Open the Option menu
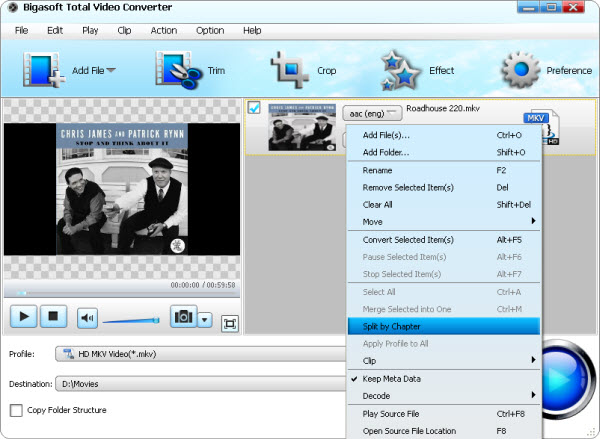This screenshot has width=600, height=439. pyautogui.click(x=210, y=30)
